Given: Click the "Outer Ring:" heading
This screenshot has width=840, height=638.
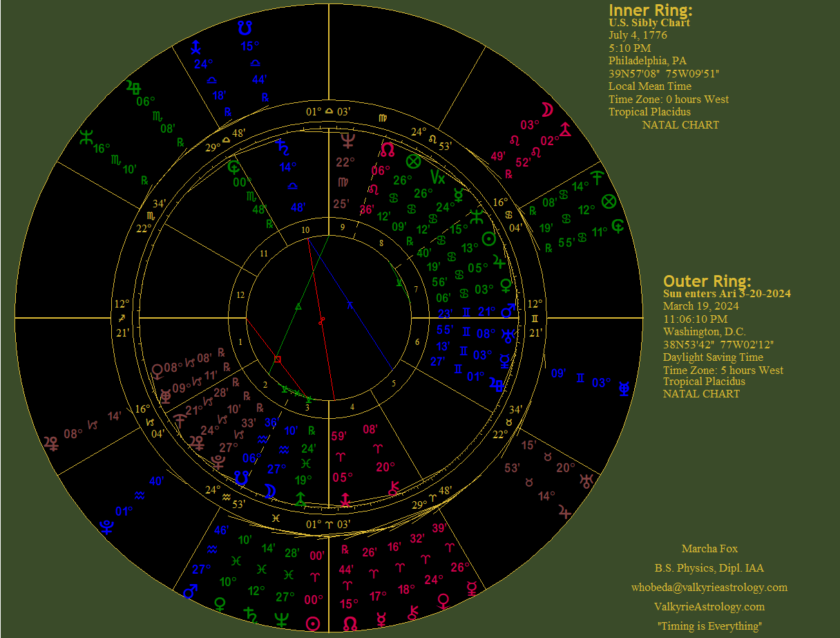Looking at the screenshot, I should [707, 281].
